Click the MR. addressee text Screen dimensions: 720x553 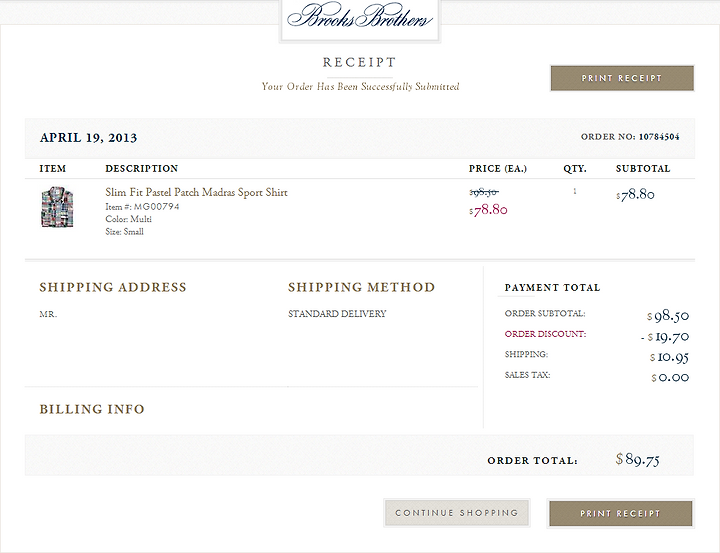click(48, 315)
